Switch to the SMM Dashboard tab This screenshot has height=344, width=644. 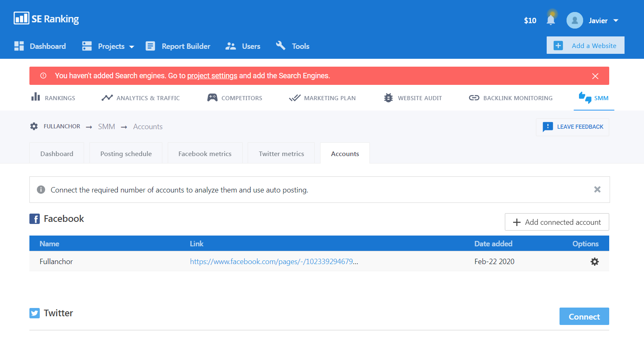57,154
